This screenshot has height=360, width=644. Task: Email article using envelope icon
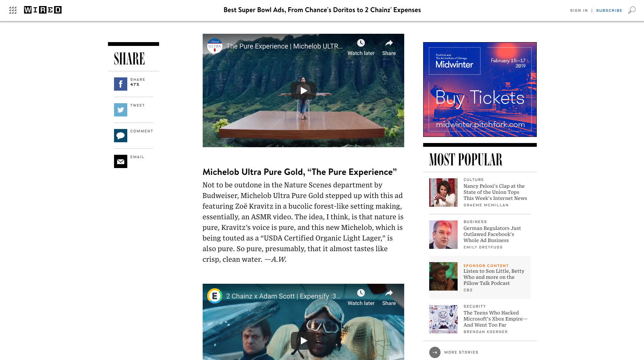(x=120, y=162)
